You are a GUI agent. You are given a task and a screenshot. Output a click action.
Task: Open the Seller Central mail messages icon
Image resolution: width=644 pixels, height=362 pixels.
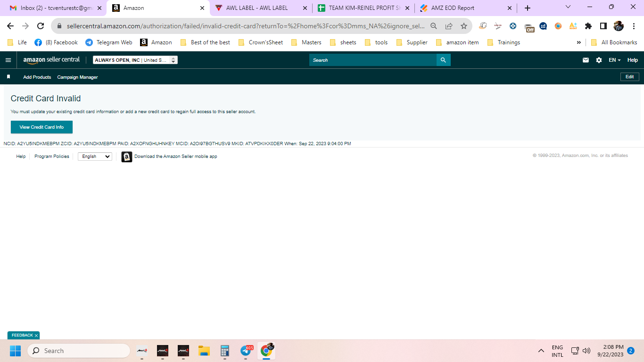tap(586, 60)
